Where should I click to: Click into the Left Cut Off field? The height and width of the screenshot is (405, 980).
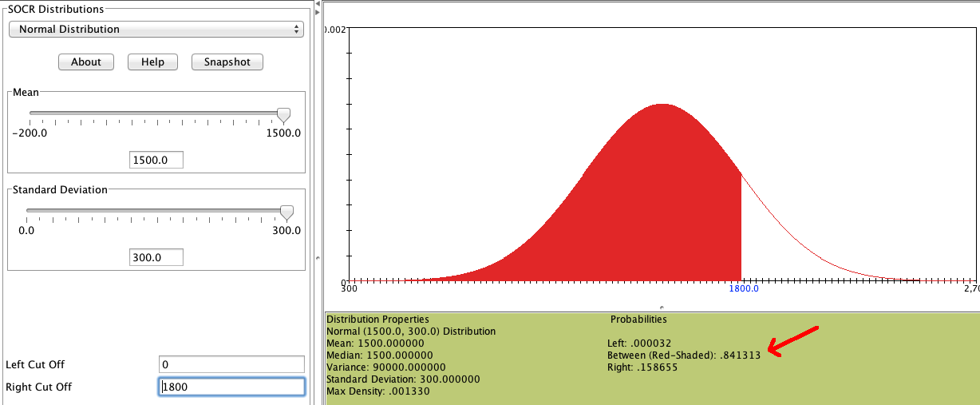[x=231, y=364]
